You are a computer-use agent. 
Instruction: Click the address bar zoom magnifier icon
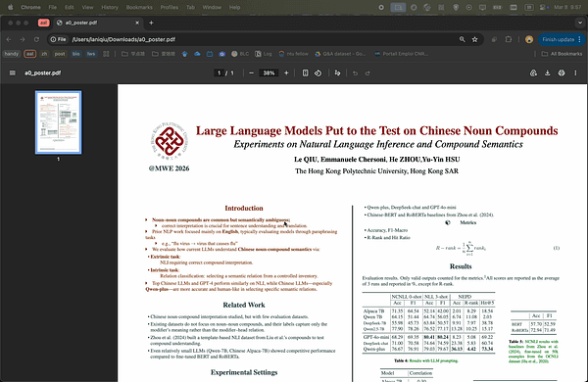[x=462, y=39]
